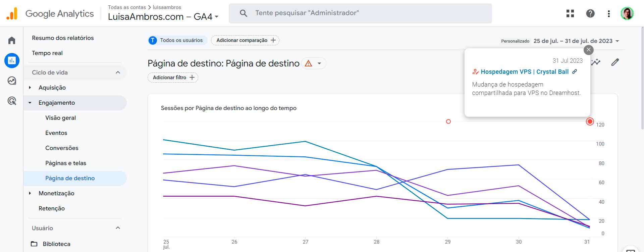The width and height of the screenshot is (644, 252).
Task: Open the Hospedagem VPS | Crystal Ball link
Action: click(525, 71)
